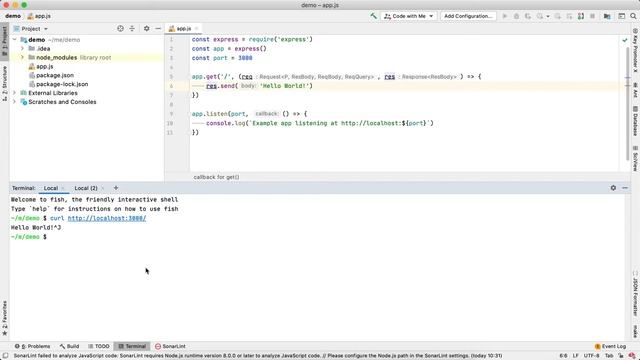640x360 pixels.
Task: Click the IDE window layout toolbar icon
Action: point(621,16)
